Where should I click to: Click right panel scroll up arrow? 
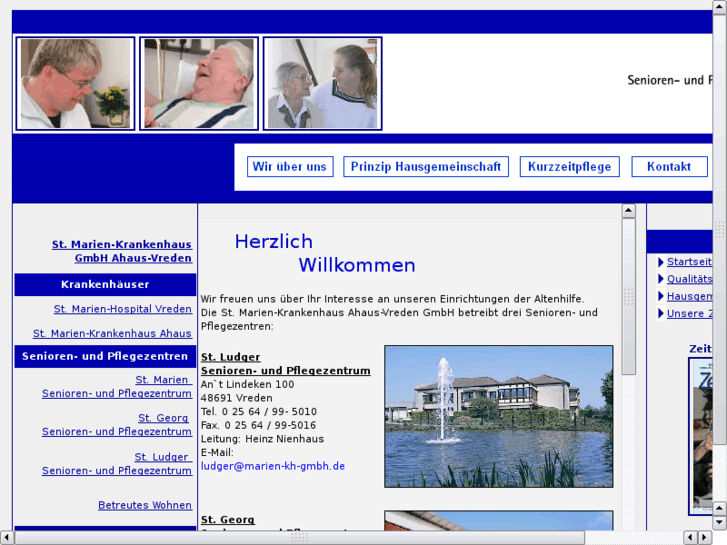(720, 509)
